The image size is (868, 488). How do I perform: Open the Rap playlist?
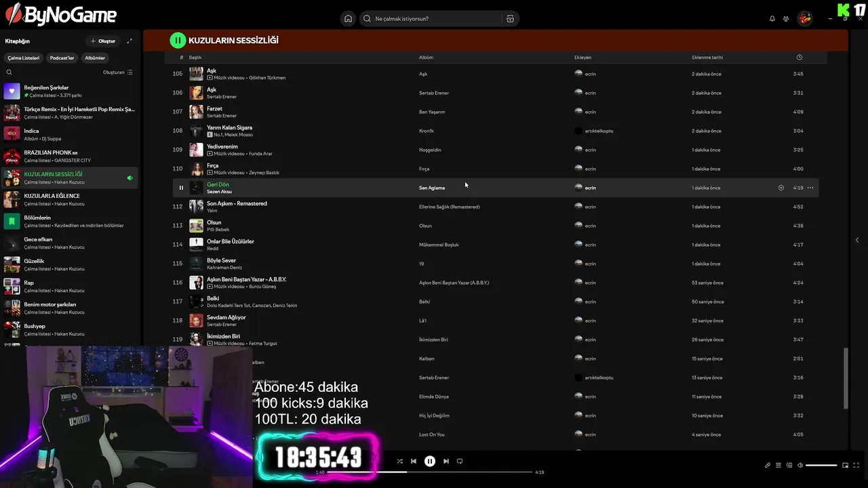(x=71, y=287)
